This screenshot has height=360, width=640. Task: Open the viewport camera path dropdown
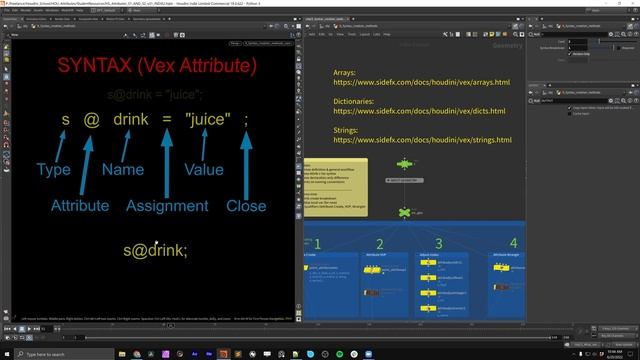click(x=268, y=43)
